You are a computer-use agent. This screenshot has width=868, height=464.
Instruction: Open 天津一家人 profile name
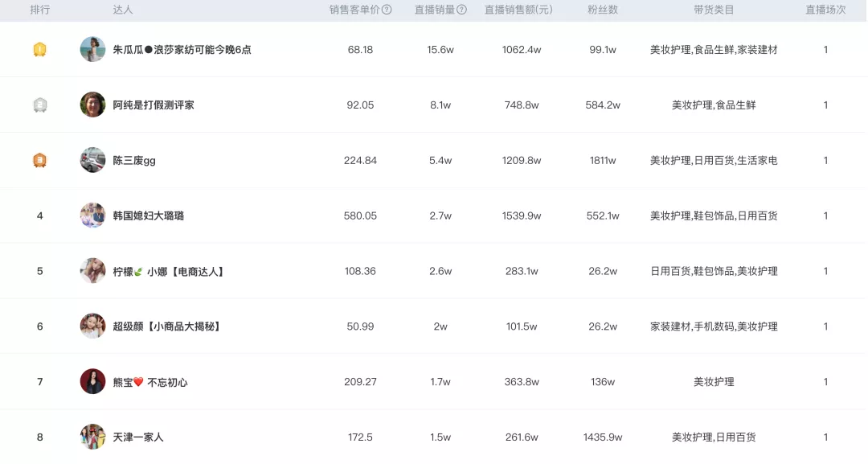(x=138, y=437)
